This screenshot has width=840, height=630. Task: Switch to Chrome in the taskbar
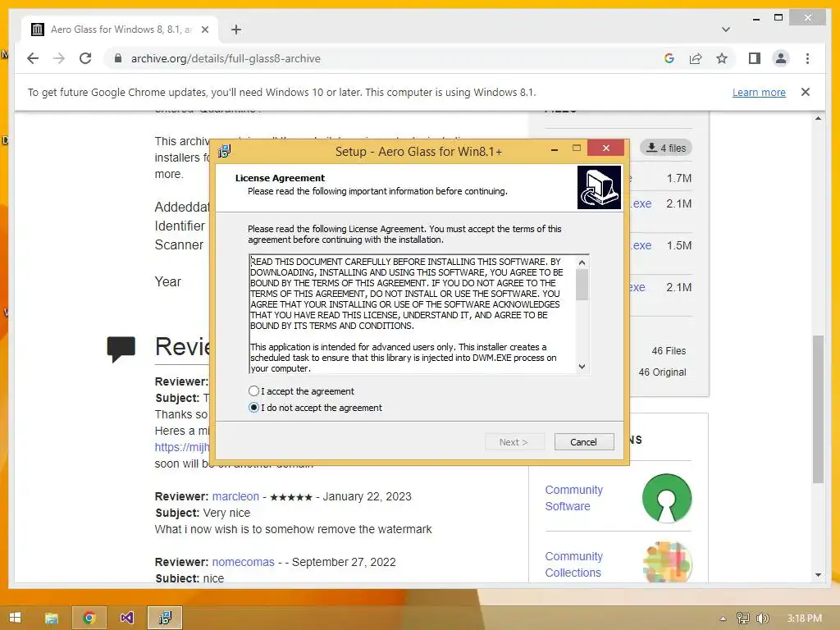pyautogui.click(x=89, y=618)
